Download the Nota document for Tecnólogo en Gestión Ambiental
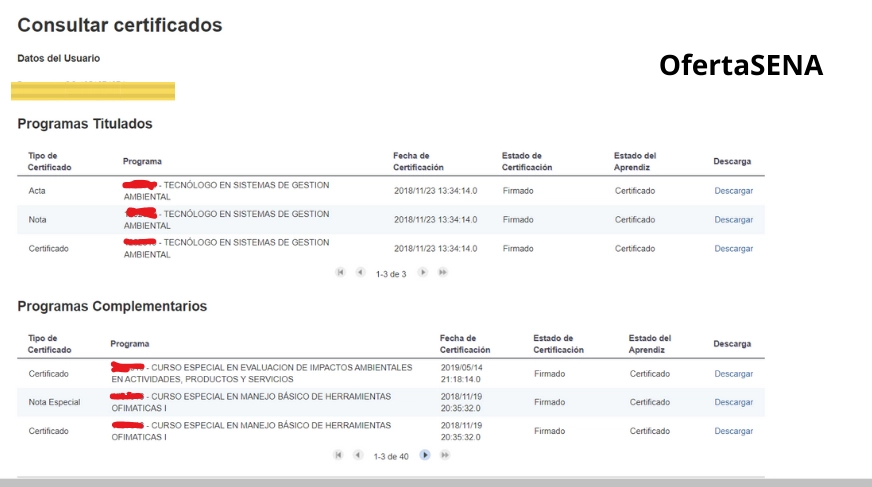The image size is (872, 487). pos(734,220)
